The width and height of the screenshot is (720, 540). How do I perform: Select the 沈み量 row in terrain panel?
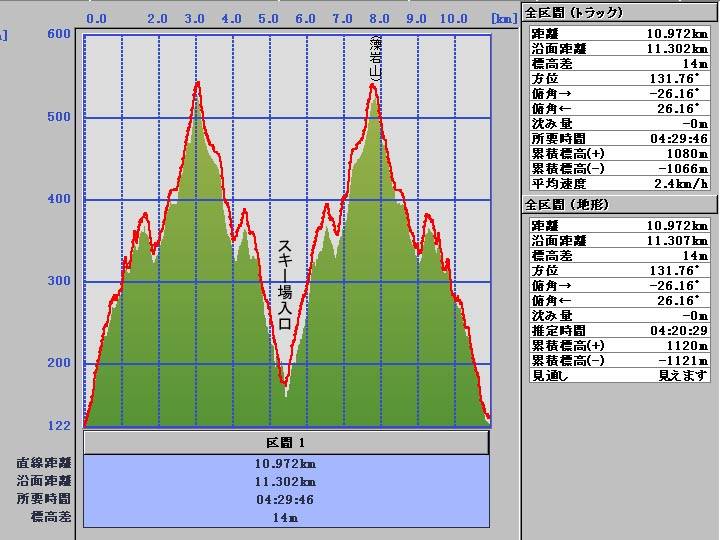click(619, 315)
